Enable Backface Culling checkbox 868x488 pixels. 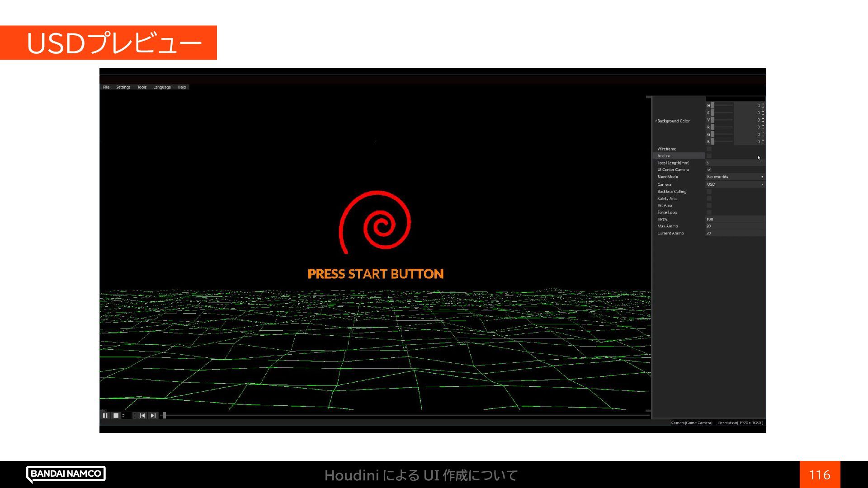pyautogui.click(x=709, y=192)
